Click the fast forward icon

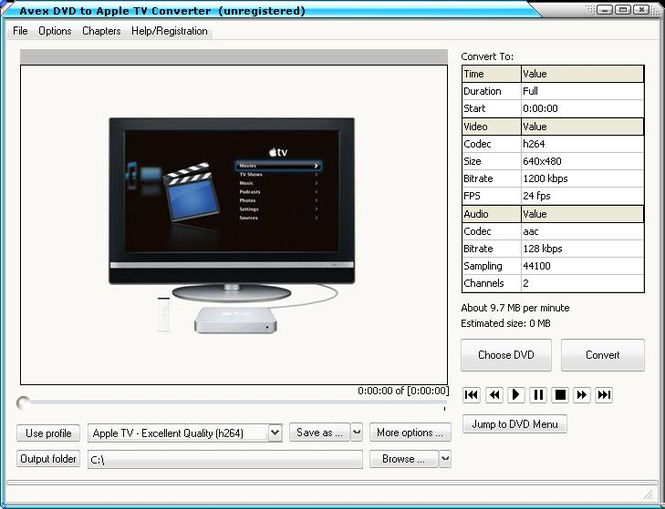[582, 395]
